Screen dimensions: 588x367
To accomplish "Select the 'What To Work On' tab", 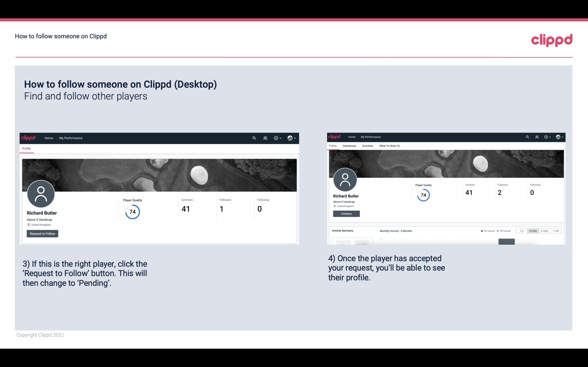I will [x=389, y=146].
